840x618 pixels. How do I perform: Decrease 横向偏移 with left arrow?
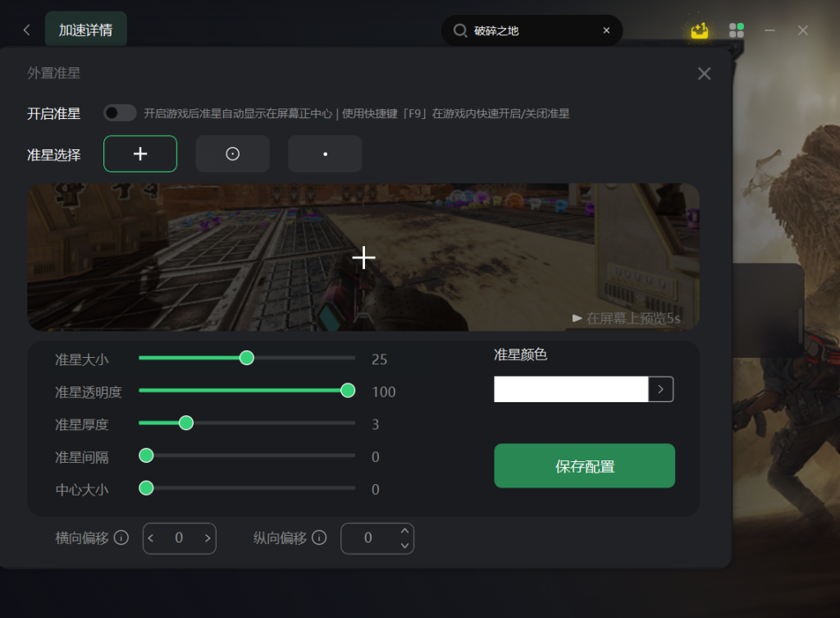(x=151, y=538)
